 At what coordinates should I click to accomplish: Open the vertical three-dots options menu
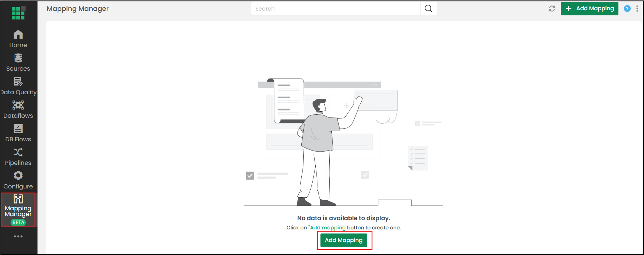[637, 9]
